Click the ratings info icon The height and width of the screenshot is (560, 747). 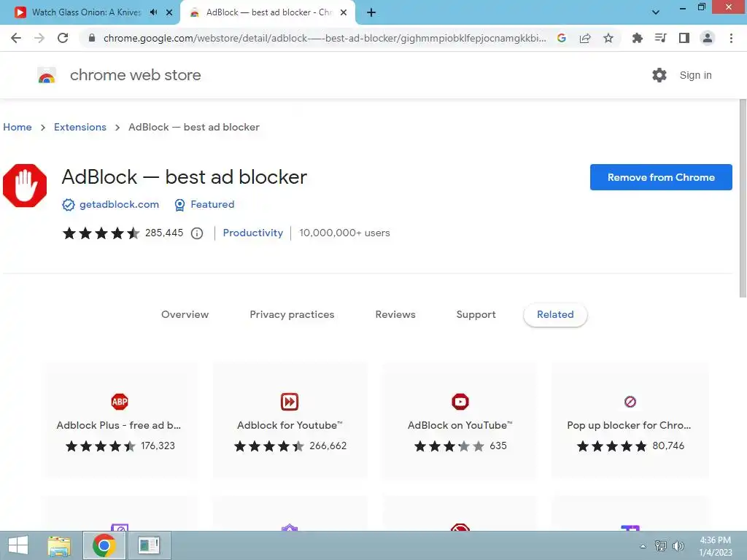pyautogui.click(x=197, y=233)
